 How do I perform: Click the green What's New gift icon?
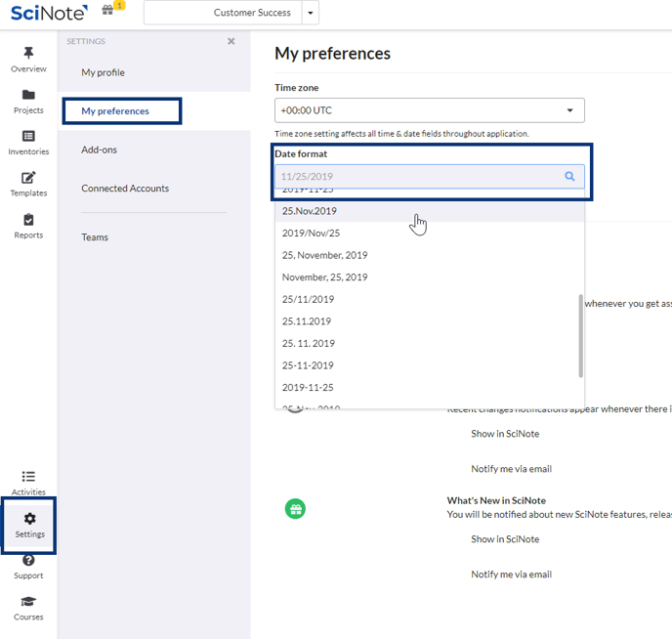tap(295, 509)
